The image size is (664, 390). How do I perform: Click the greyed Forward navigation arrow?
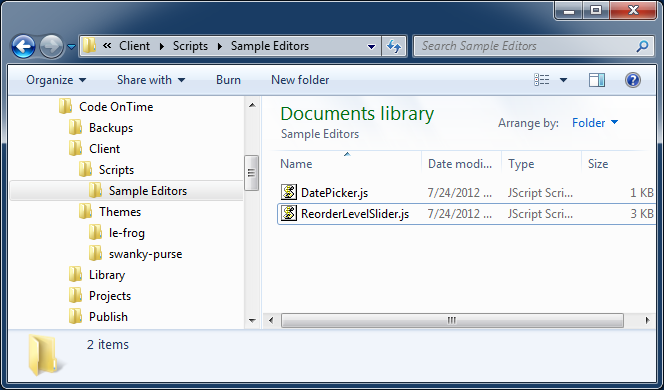tap(51, 46)
